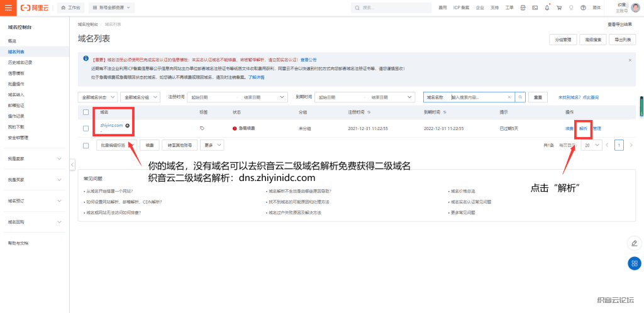Open the 了解详情 link in the notice
Viewport: 644px width, 313px height.
256,77
